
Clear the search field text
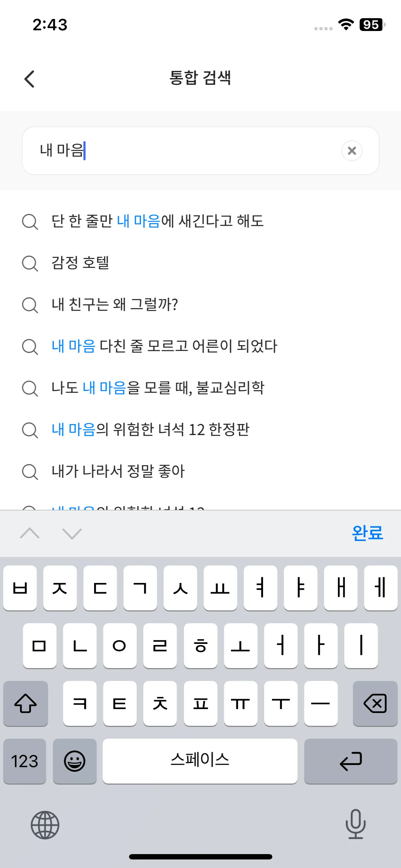tap(352, 151)
